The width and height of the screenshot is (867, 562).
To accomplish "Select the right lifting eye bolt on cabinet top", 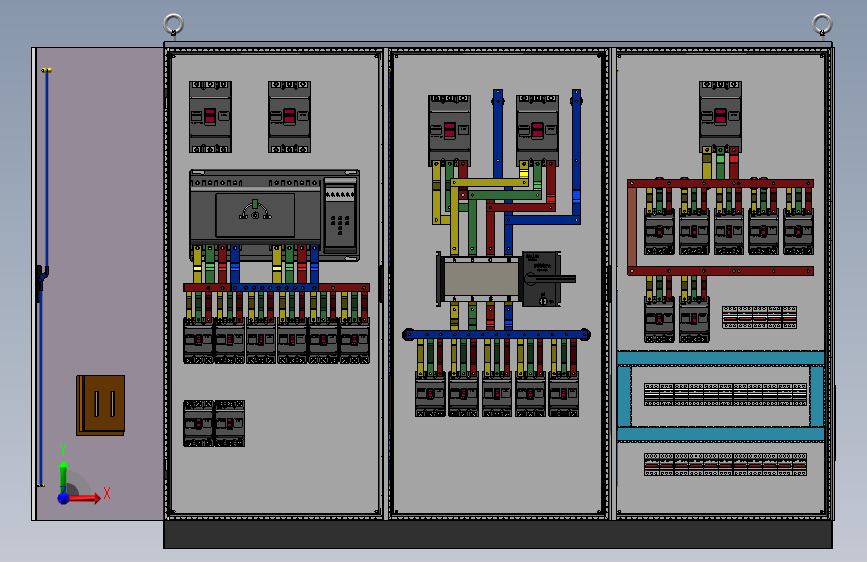I will point(822,26).
